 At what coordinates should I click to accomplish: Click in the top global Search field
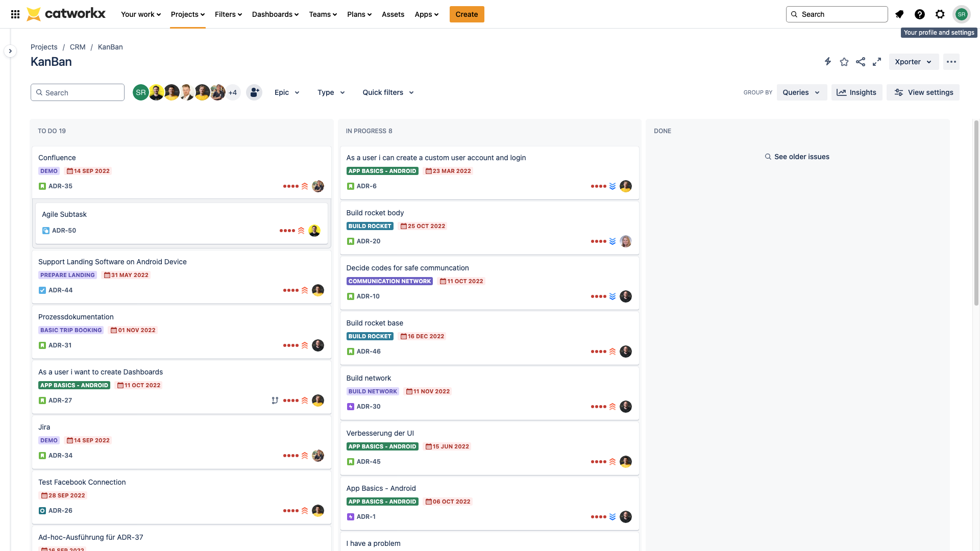[837, 14]
